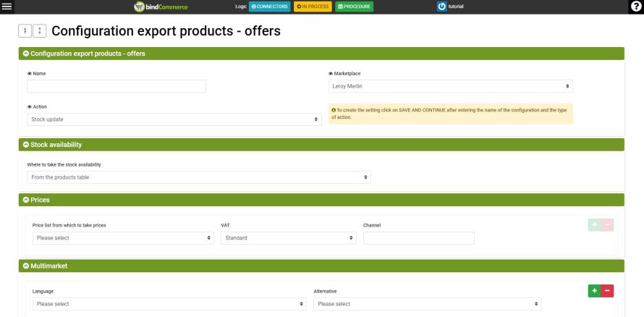This screenshot has height=317, width=644.
Task: Remove Multimarket row with red minus
Action: point(608,291)
